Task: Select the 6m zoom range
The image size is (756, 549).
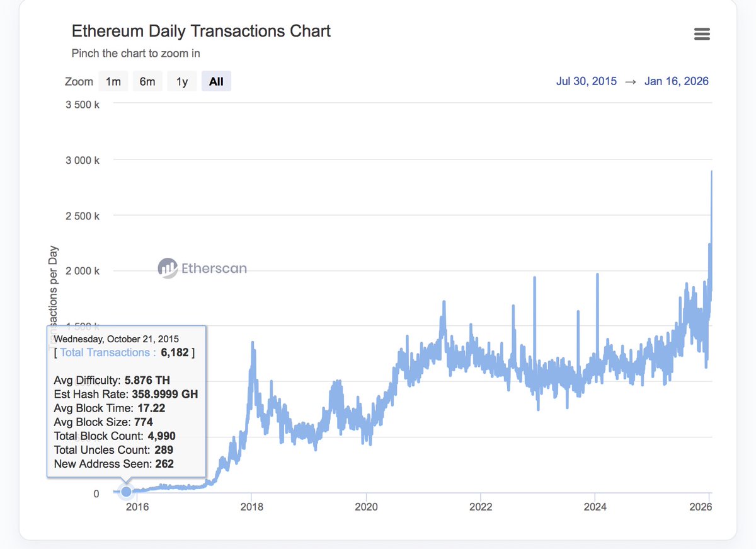Action: pos(147,81)
